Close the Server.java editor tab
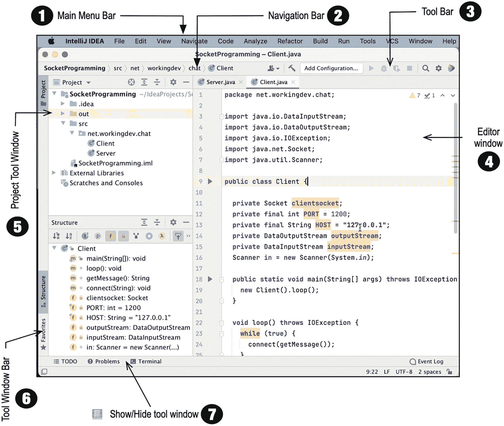504x426 pixels. [x=241, y=82]
